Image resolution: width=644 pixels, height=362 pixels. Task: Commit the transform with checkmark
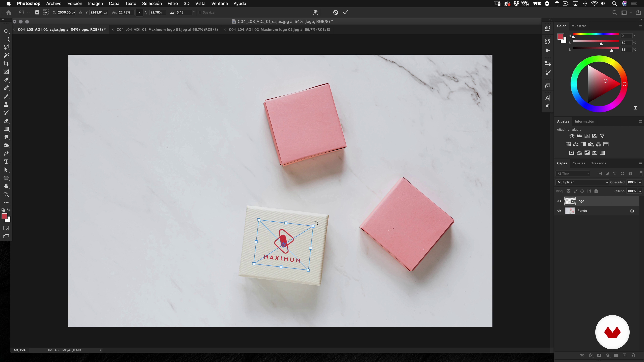(345, 13)
